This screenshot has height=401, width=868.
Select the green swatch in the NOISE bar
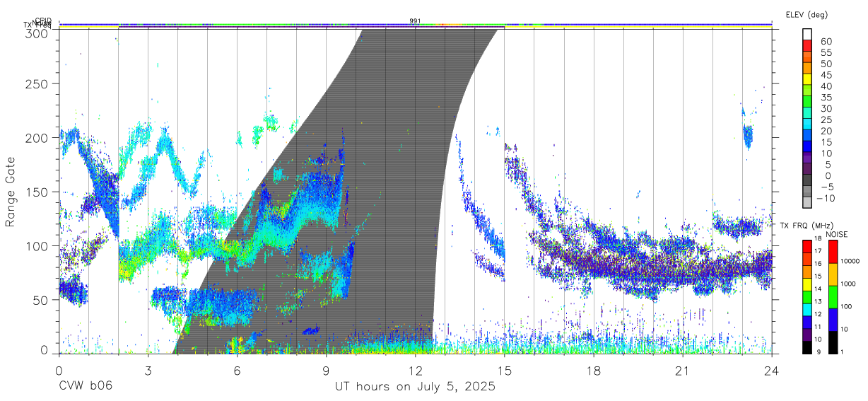[833, 297]
